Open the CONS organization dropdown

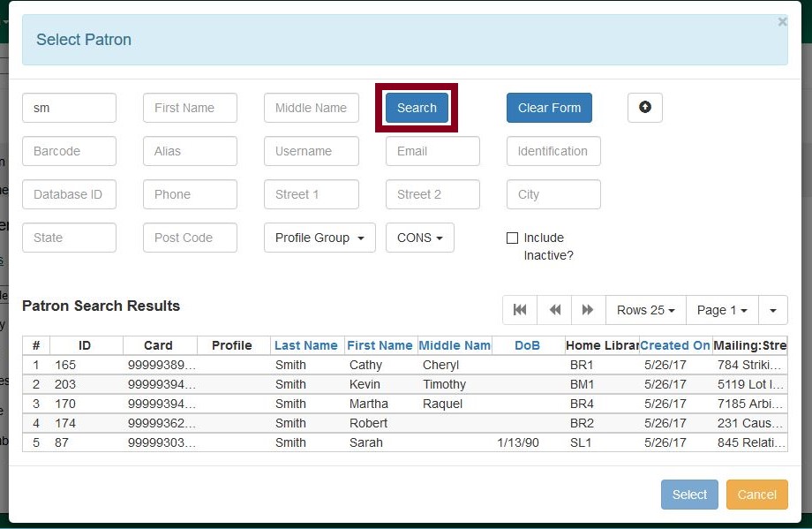click(x=419, y=238)
